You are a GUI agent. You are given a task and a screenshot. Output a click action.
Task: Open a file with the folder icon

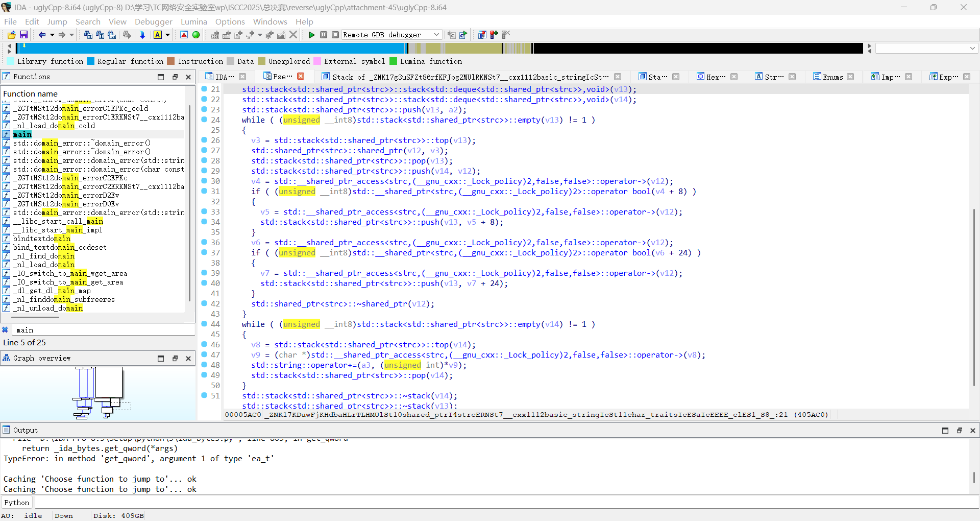(x=11, y=35)
